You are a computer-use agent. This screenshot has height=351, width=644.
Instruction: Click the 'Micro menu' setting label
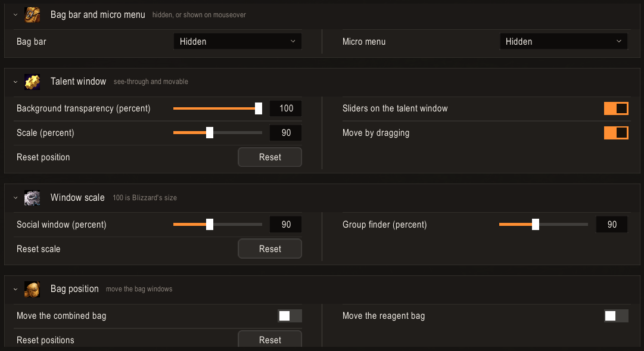[364, 42]
